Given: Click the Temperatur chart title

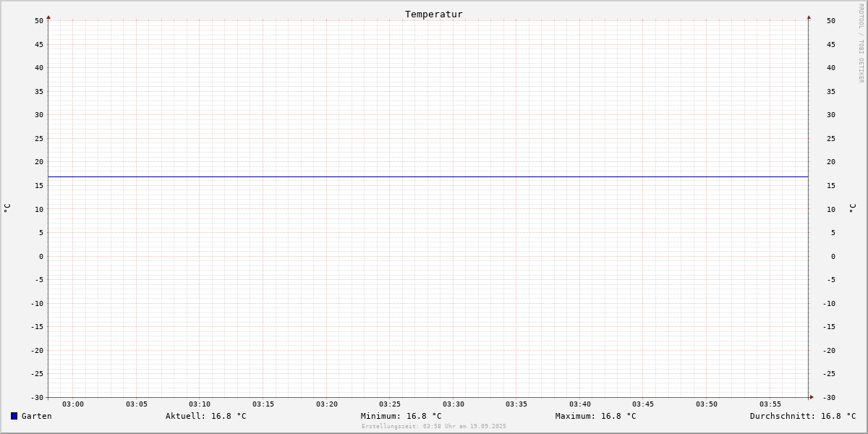Looking at the screenshot, I should [434, 14].
